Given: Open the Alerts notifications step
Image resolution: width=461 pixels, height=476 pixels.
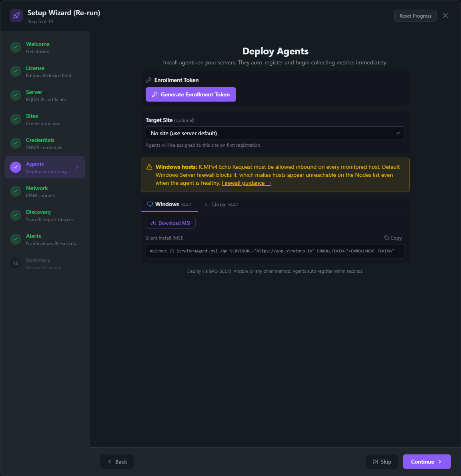Looking at the screenshot, I should coord(45,239).
